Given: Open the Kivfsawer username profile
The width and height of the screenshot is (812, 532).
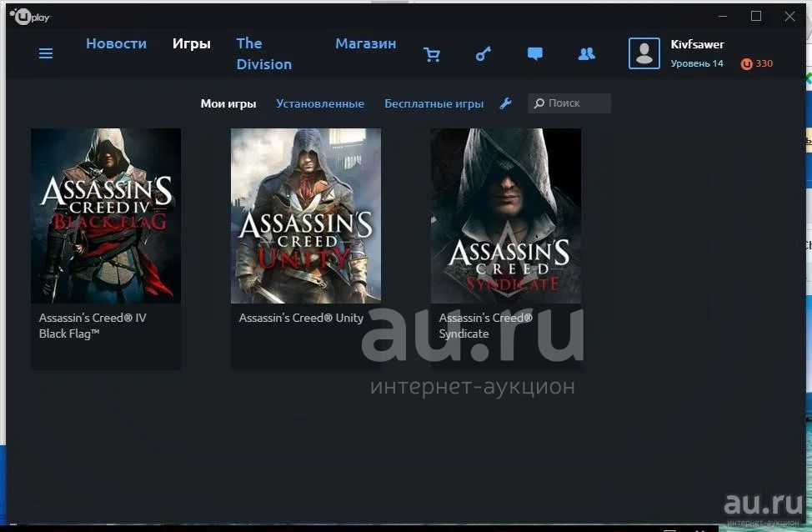Looking at the screenshot, I should [697, 44].
